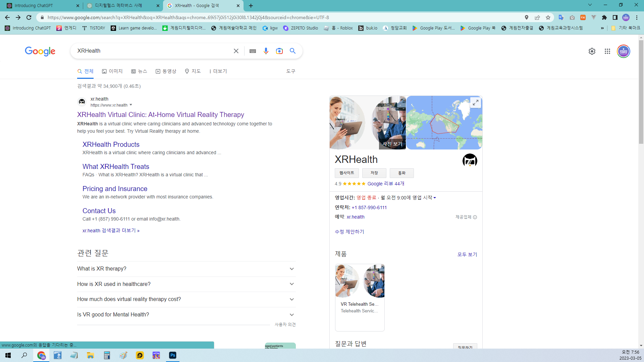Click the XRHealth search input field
Screen dimensions: 644x362
pyautogui.click(x=153, y=51)
